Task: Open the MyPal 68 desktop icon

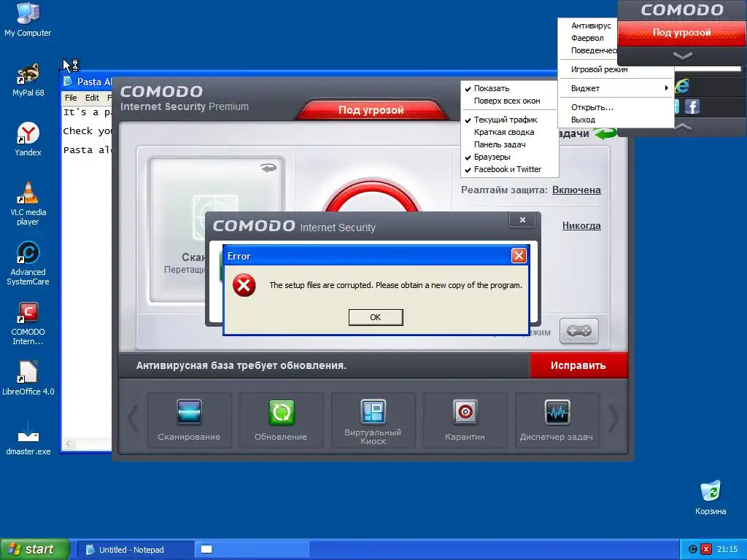Action: (28, 79)
